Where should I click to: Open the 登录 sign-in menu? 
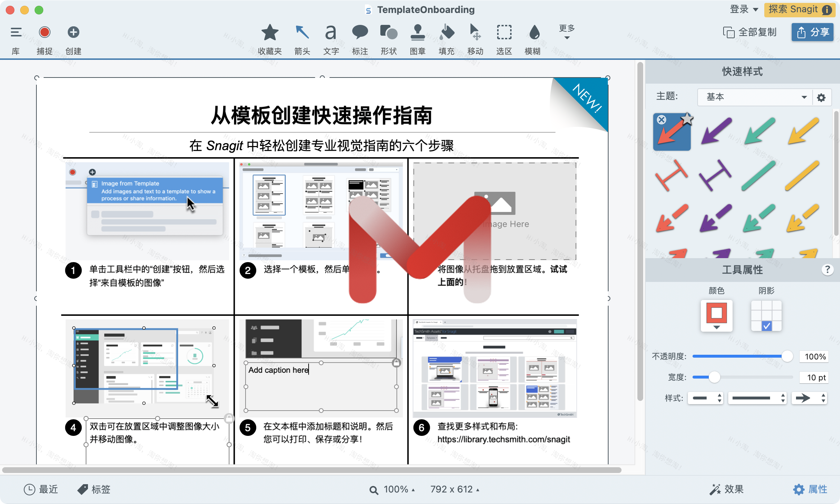pyautogui.click(x=744, y=9)
